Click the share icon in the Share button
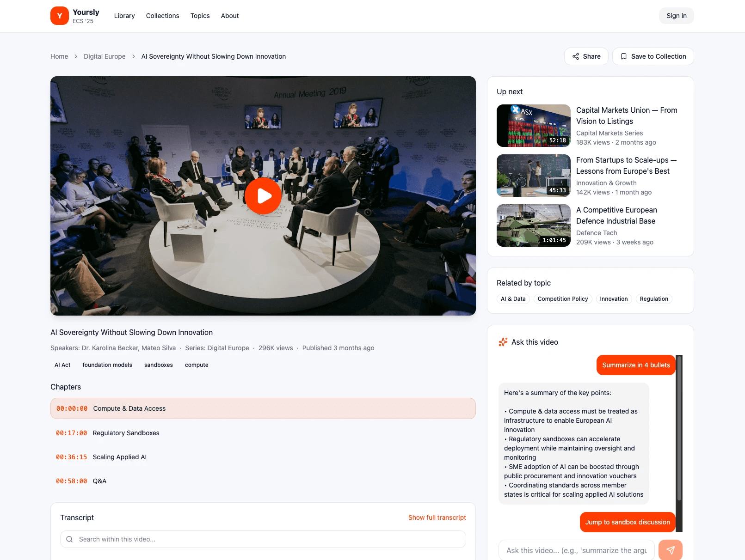Image resolution: width=745 pixels, height=560 pixels. click(576, 56)
